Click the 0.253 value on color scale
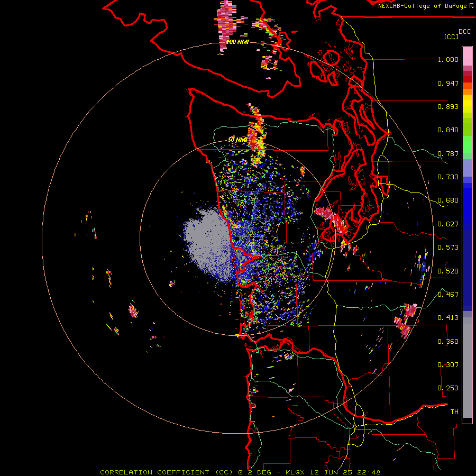This screenshot has height=476, width=476. (448, 388)
